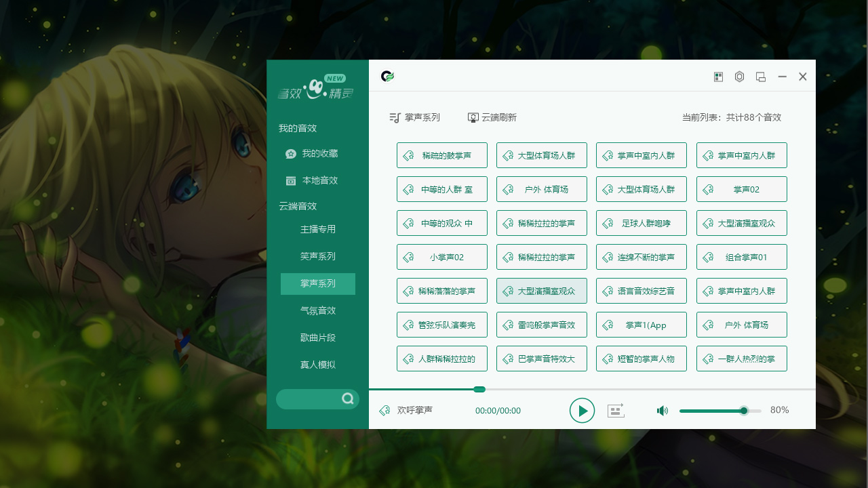Open the 真人模拟 category
The height and width of the screenshot is (488, 868).
(x=317, y=364)
